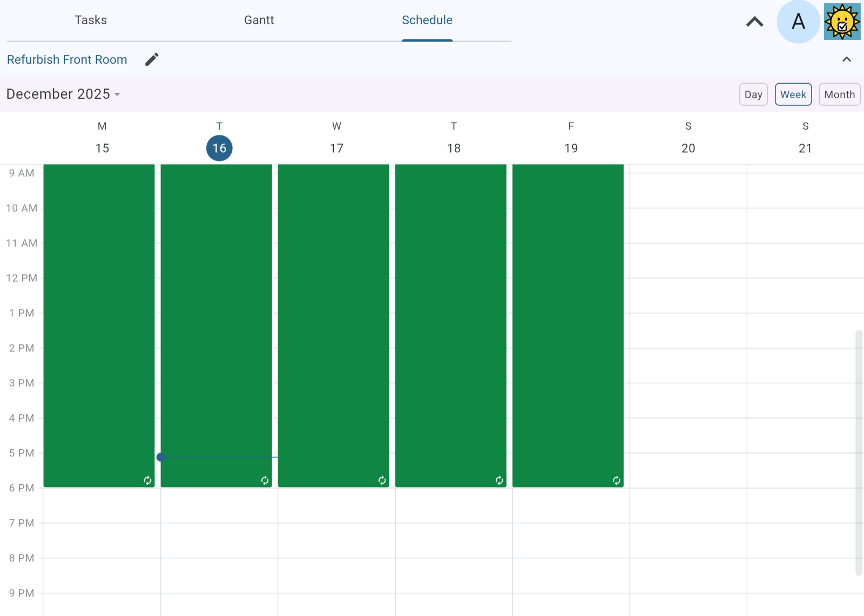864x616 pixels.
Task: Click the recurrence icon on Tuesday's event
Action: point(264,480)
